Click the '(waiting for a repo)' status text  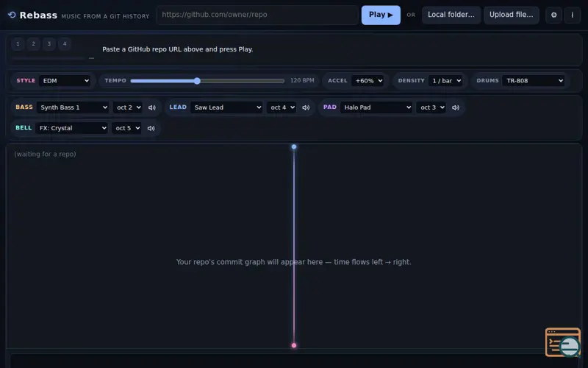(45, 154)
